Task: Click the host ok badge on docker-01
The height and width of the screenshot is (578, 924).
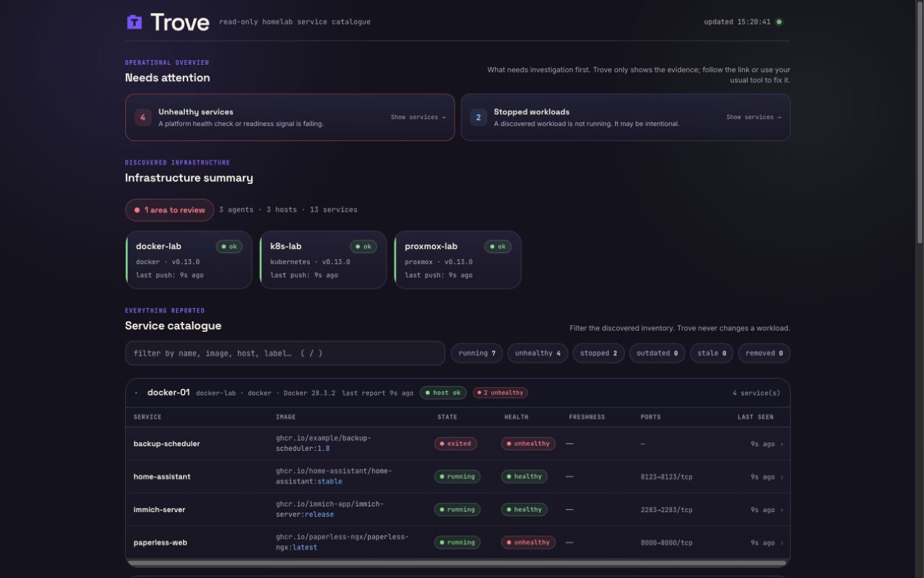Action: [443, 393]
